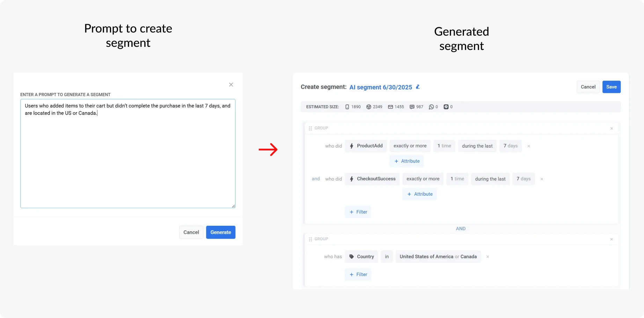Click the web push icon showing 2349
Viewport: 644px width, 318px height.
369,107
